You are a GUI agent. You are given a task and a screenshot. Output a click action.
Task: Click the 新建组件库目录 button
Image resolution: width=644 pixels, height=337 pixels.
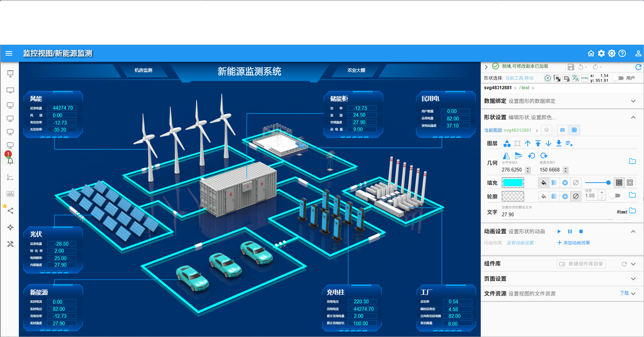[x=581, y=264]
